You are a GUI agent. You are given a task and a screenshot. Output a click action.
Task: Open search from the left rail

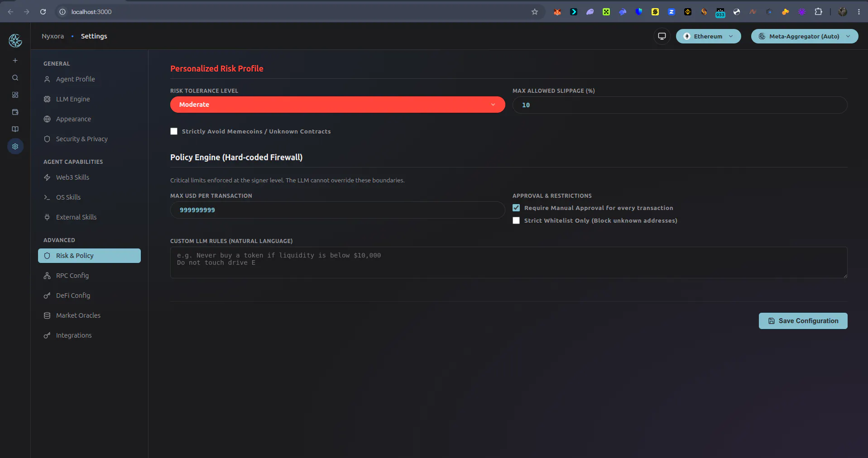point(15,78)
